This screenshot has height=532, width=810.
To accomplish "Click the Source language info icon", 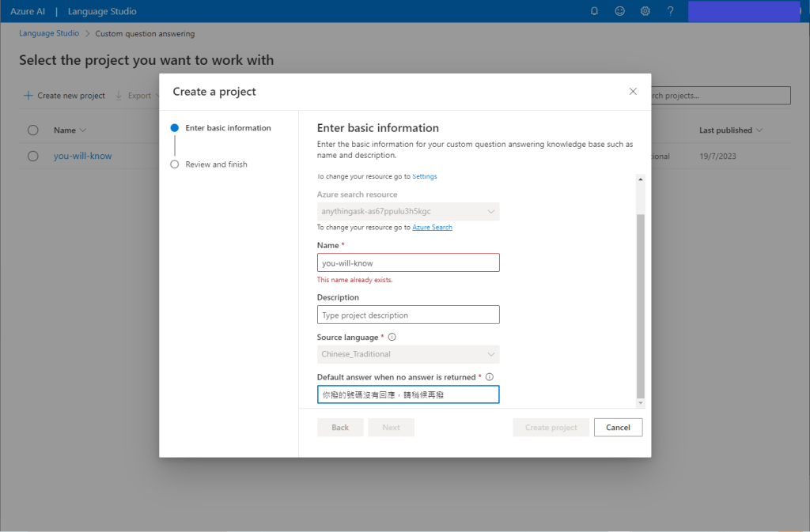I will pyautogui.click(x=392, y=338).
